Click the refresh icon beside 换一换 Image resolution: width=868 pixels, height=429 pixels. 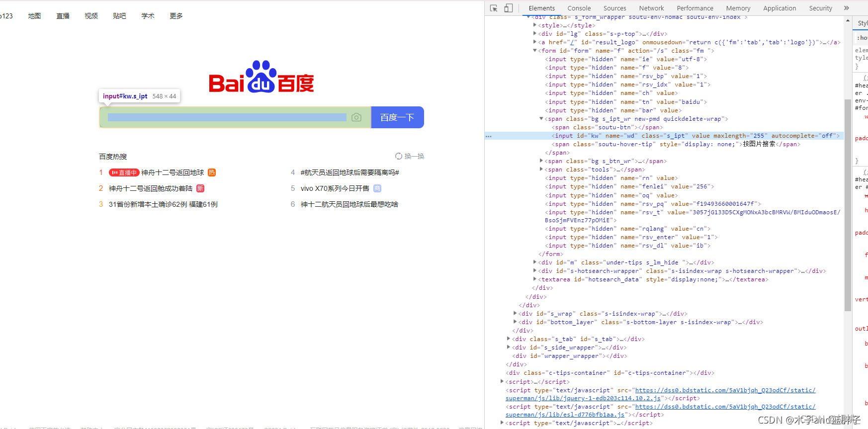[x=399, y=156]
